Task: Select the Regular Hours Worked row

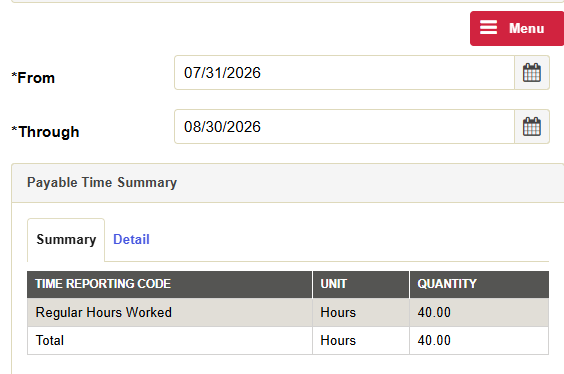Action: (288, 313)
